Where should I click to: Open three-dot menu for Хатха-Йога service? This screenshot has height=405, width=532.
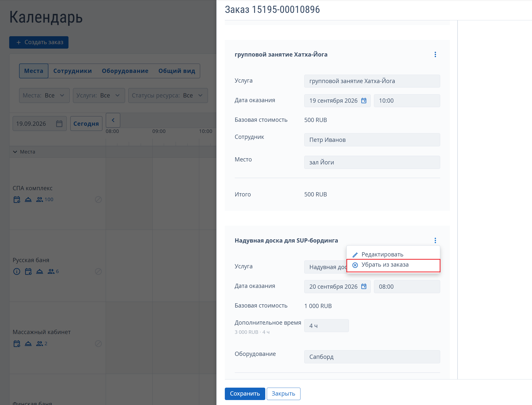pyautogui.click(x=435, y=55)
